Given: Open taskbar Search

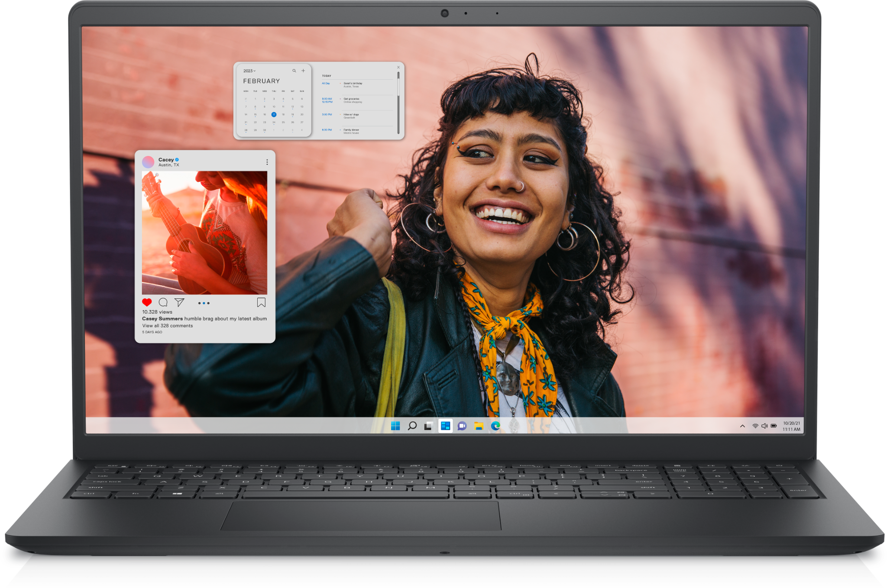Looking at the screenshot, I should [x=412, y=426].
